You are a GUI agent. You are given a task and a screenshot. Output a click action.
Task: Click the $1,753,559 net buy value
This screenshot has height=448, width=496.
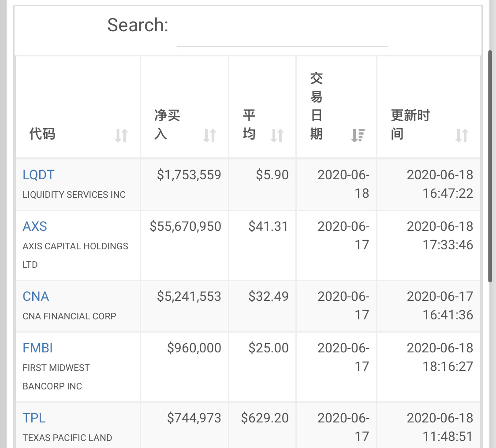pyautogui.click(x=189, y=175)
